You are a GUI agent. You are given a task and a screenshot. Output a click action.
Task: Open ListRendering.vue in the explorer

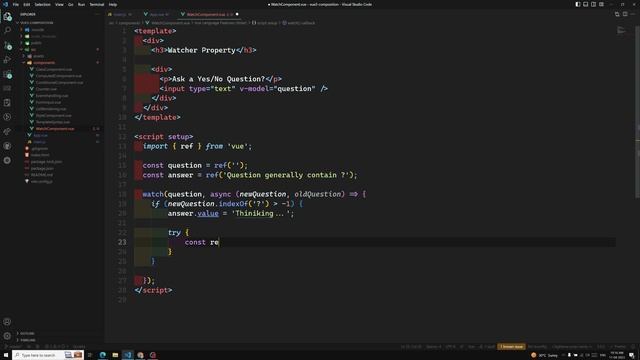(x=51, y=109)
